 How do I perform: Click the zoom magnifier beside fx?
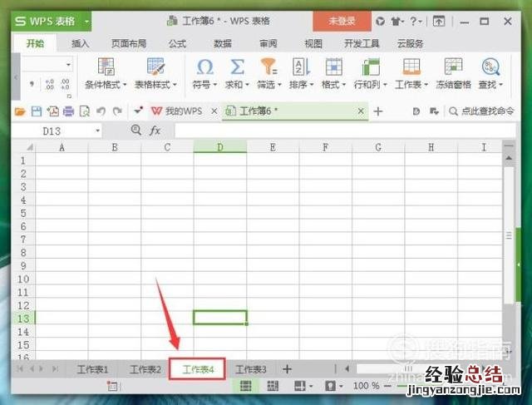(136, 130)
